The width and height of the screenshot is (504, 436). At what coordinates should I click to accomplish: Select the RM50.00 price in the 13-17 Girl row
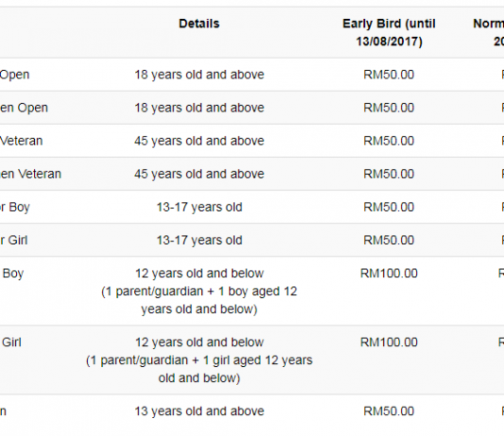389,240
